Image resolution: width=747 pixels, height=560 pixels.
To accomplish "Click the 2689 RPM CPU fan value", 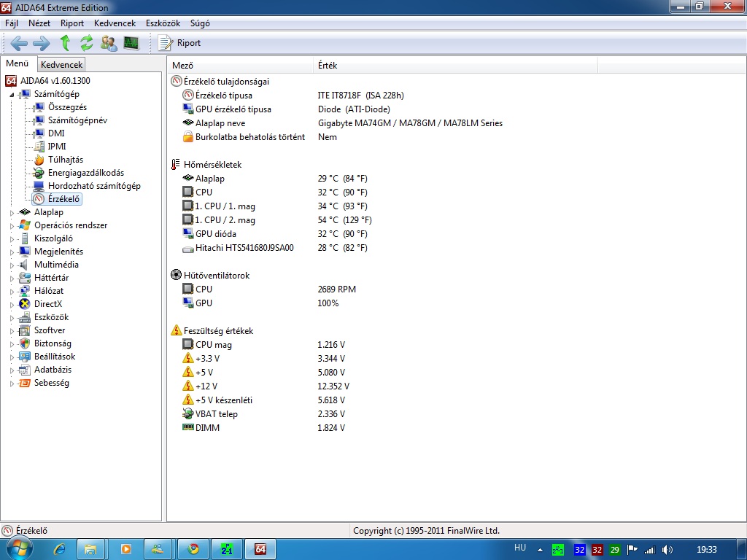I will tap(337, 289).
